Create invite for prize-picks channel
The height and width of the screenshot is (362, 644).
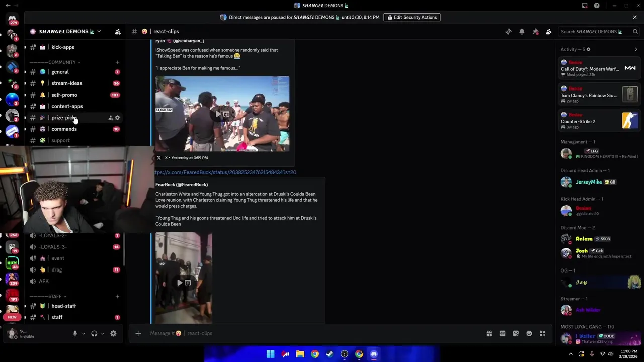point(110,118)
